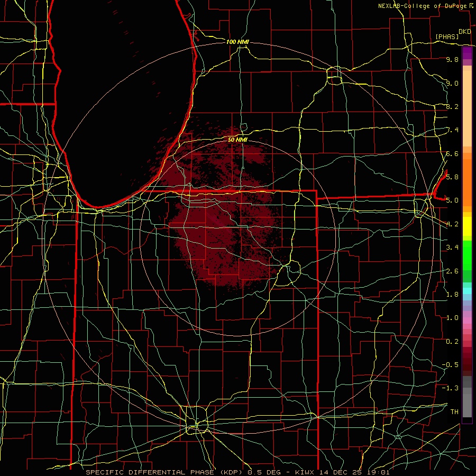Click the NEXLAB-College of DuPage credit text
This screenshot has width=476, height=476.
tap(422, 6)
